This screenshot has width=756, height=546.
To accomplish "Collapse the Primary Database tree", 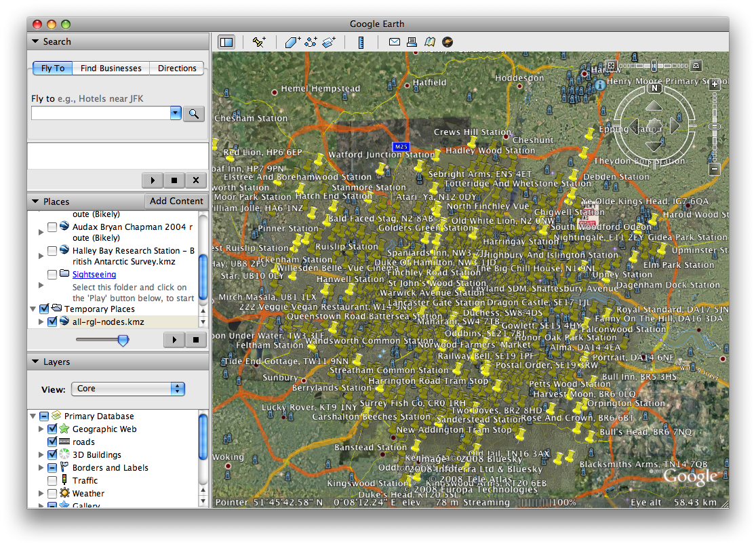I will (33, 416).
